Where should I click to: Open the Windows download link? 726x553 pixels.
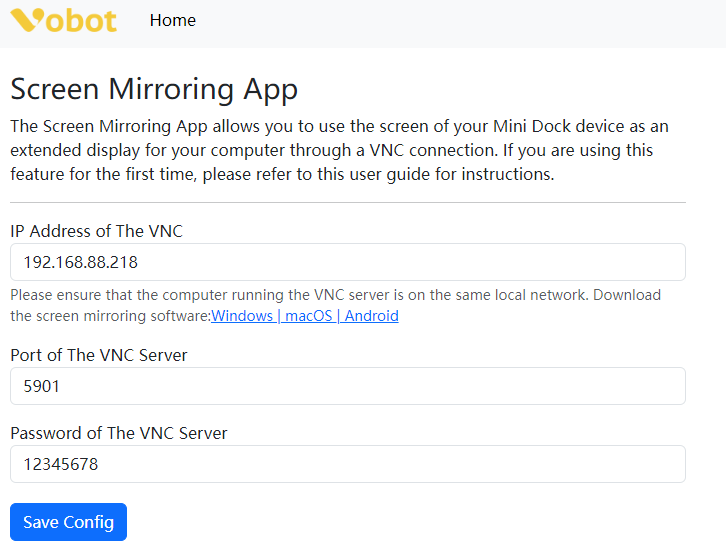pos(242,316)
